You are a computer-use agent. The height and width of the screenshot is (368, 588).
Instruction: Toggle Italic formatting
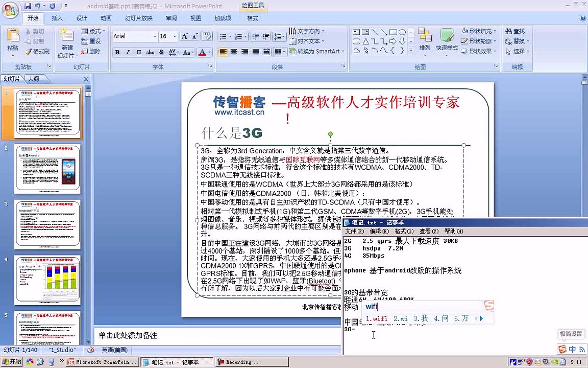pyautogui.click(x=128, y=52)
